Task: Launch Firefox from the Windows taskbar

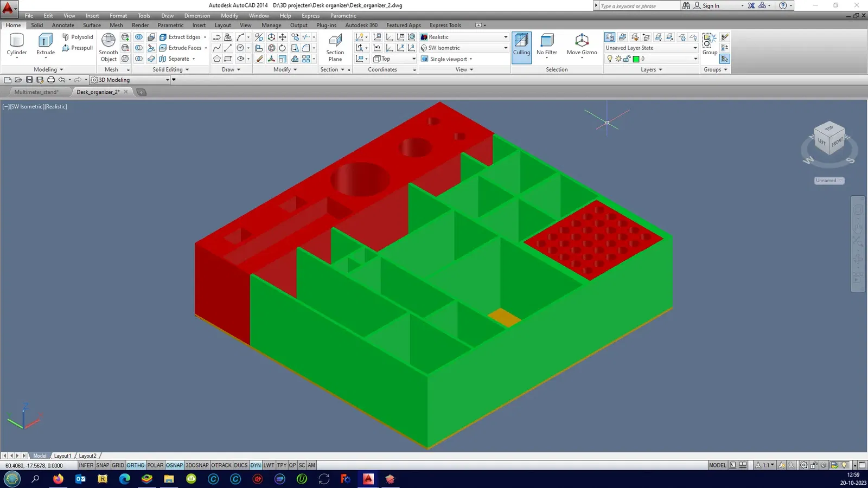Action: [58, 479]
